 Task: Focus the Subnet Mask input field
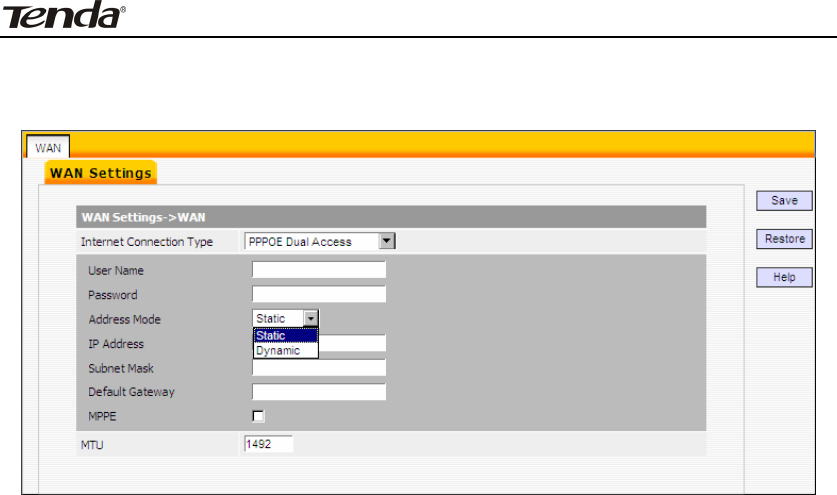click(319, 367)
